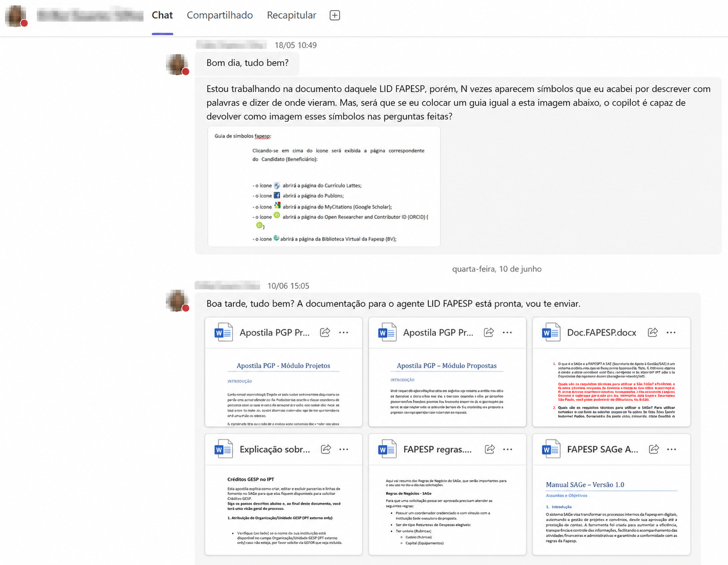The height and width of the screenshot is (565, 728).
Task: Click share icon on FAPESP SAGe card
Action: pos(654,449)
